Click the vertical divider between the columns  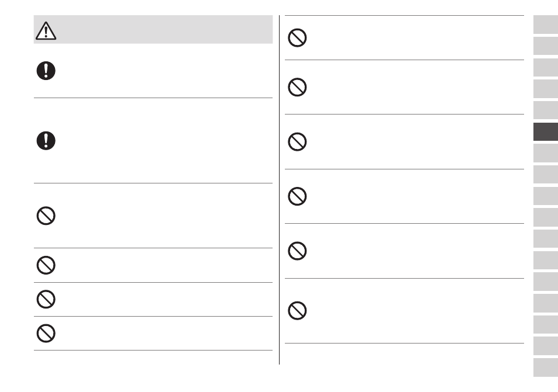point(280,190)
